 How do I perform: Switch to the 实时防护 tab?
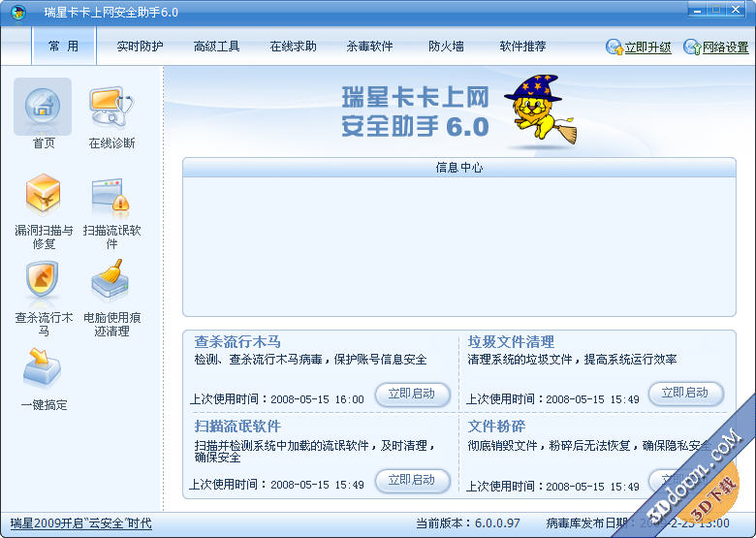141,47
